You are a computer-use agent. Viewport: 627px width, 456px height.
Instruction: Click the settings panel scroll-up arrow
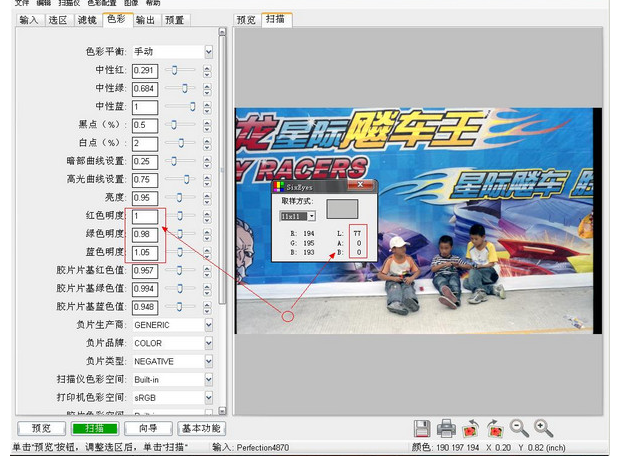[x=222, y=32]
